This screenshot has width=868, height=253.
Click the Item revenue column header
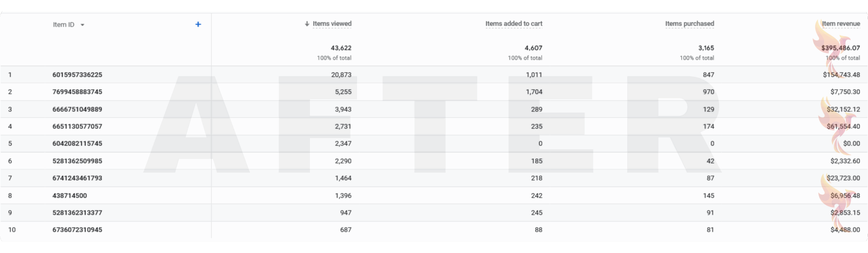tap(841, 24)
